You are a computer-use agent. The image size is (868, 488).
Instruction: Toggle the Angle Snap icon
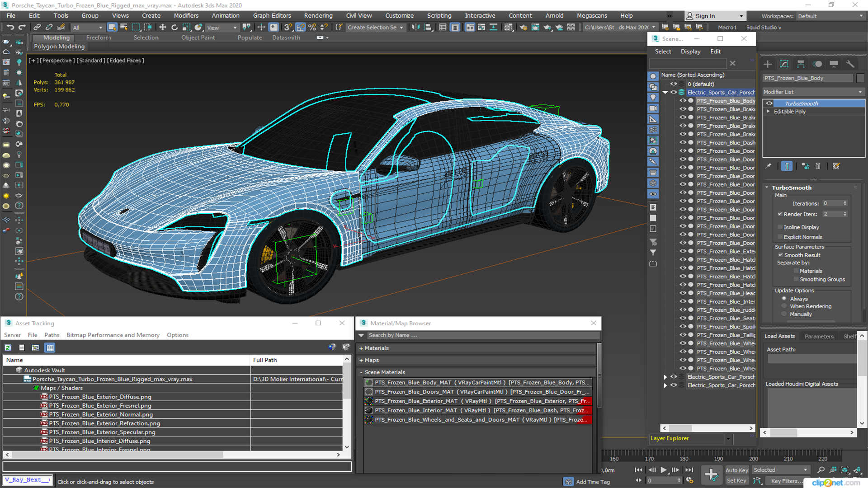(301, 28)
